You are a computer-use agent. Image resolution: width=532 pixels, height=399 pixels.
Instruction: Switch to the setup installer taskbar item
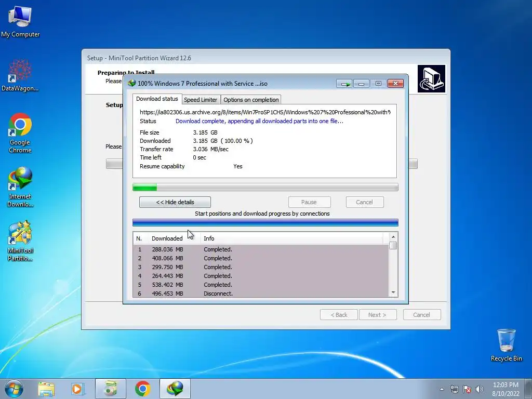click(111, 389)
